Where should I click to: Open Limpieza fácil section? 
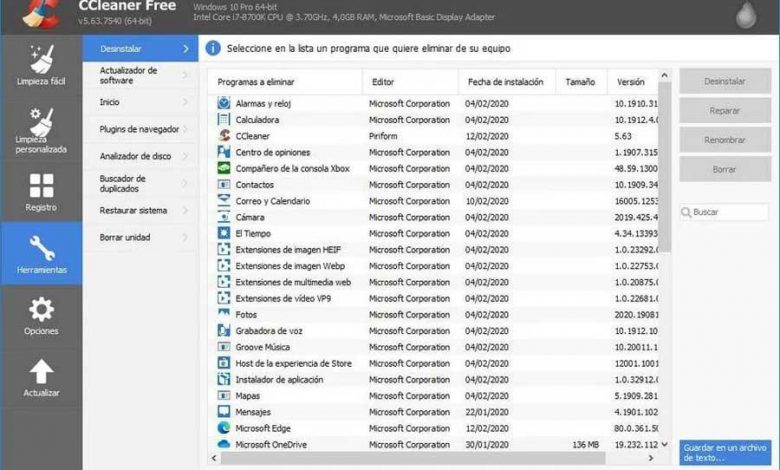tap(41, 65)
